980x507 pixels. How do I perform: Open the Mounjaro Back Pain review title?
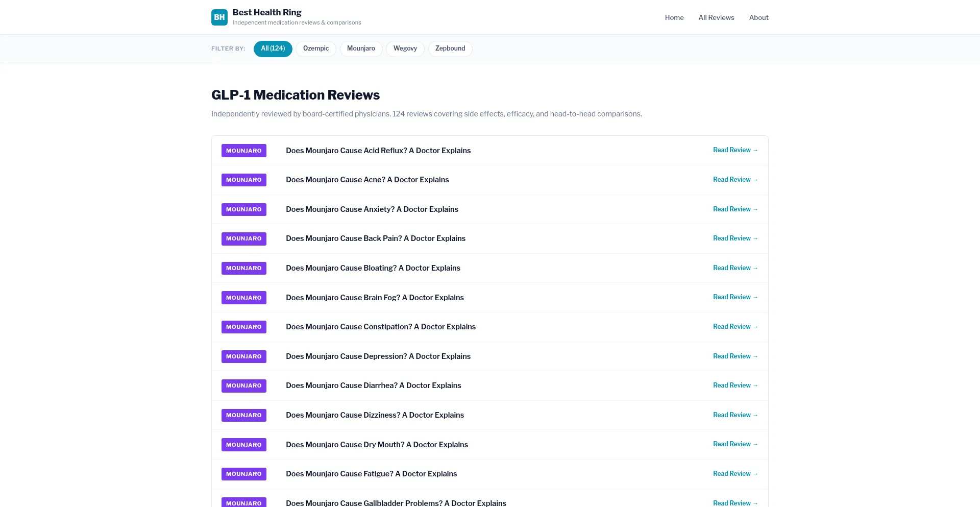[x=376, y=238]
